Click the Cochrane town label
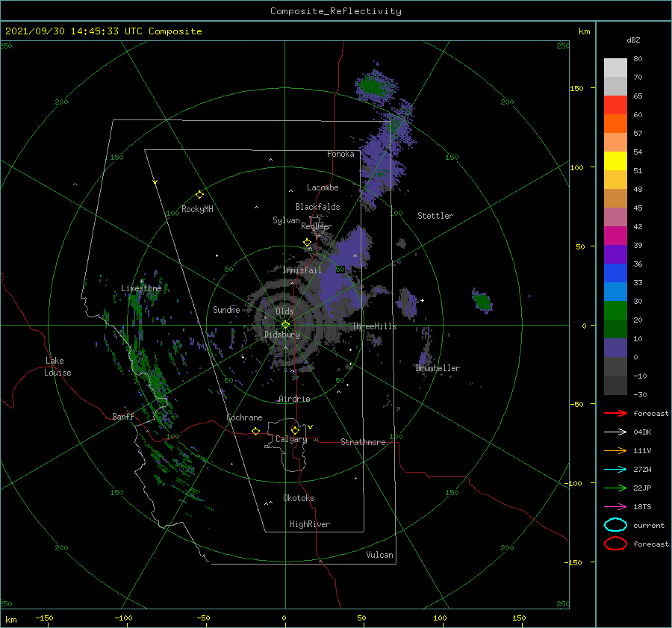This screenshot has width=672, height=628. coord(244,417)
